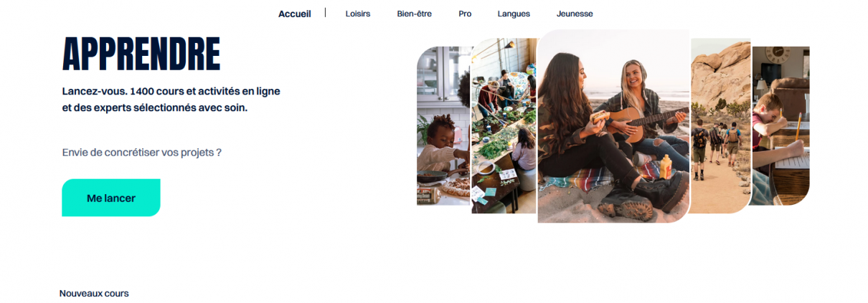868x303 pixels.
Task: Open the Bien-être menu category
Action: (x=414, y=14)
